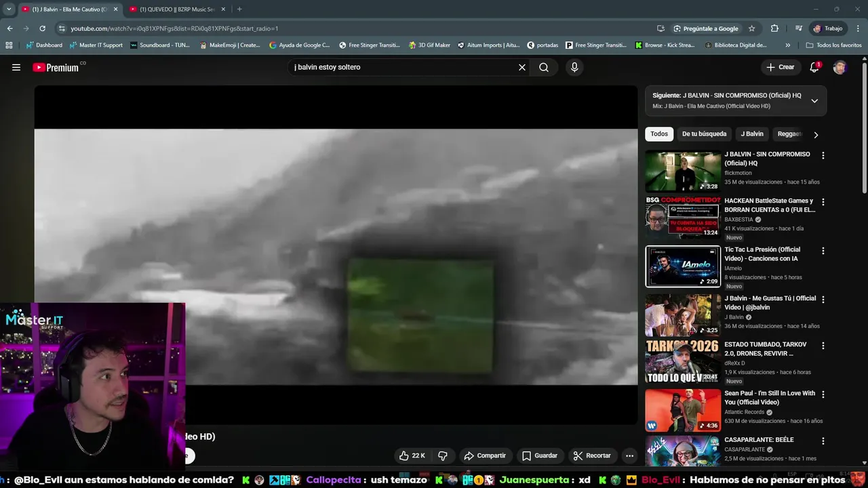Open options for Sean Paul video
Screen dimensions: 868x488
823,394
